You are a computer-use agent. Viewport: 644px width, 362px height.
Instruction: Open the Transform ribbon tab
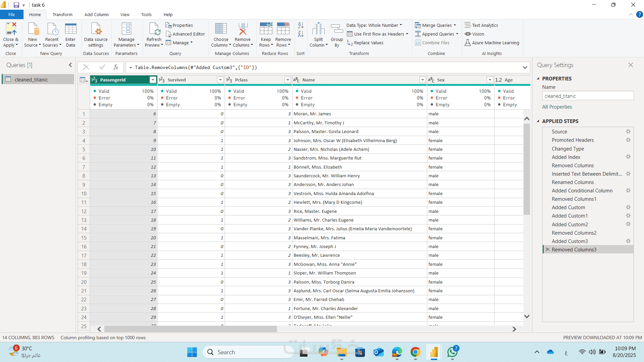[x=62, y=14]
